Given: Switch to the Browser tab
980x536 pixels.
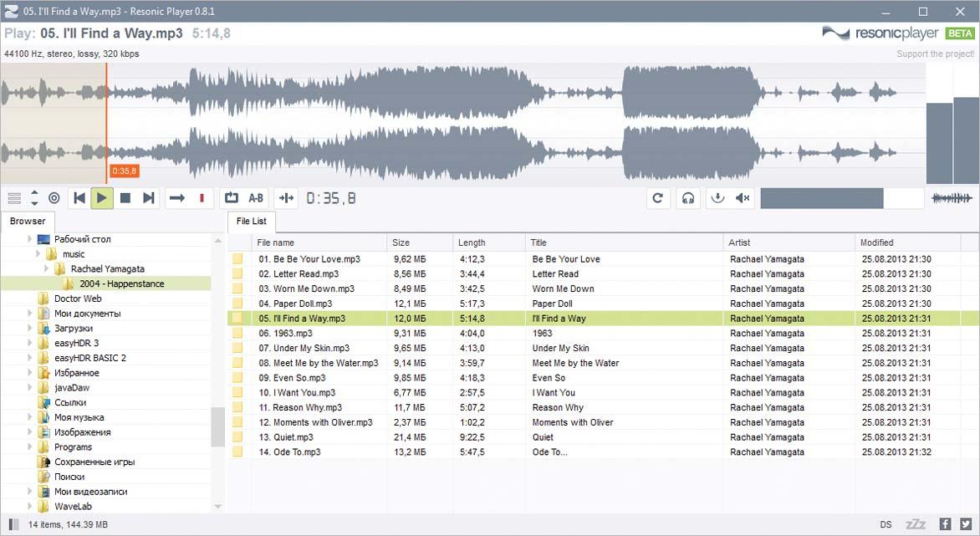Looking at the screenshot, I should (28, 222).
